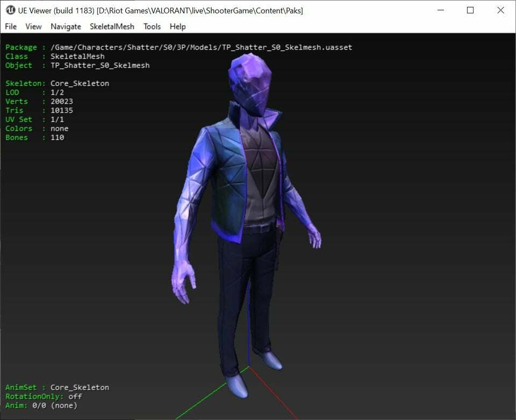Open the File menu
This screenshot has height=420, width=516.
[x=11, y=26]
